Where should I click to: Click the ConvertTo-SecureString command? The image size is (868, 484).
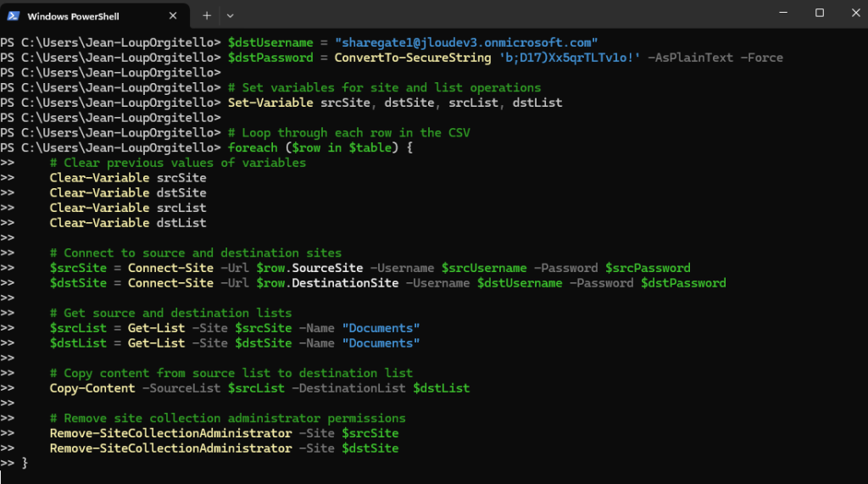413,58
